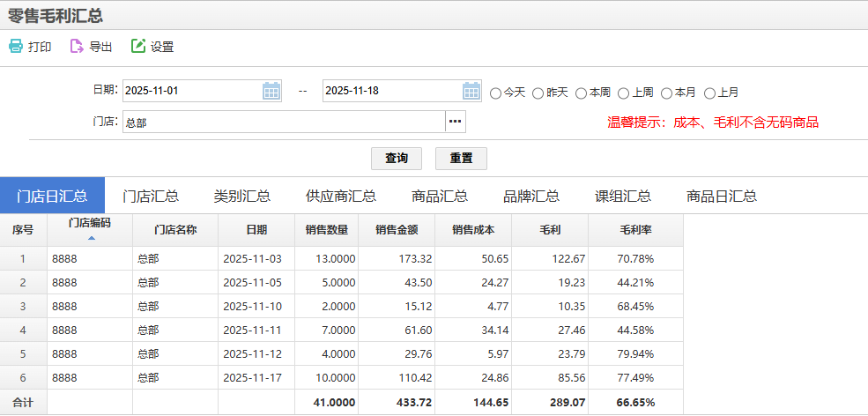The image size is (868, 416).
Task: Open the 商品日汇总 tab
Action: click(x=721, y=196)
